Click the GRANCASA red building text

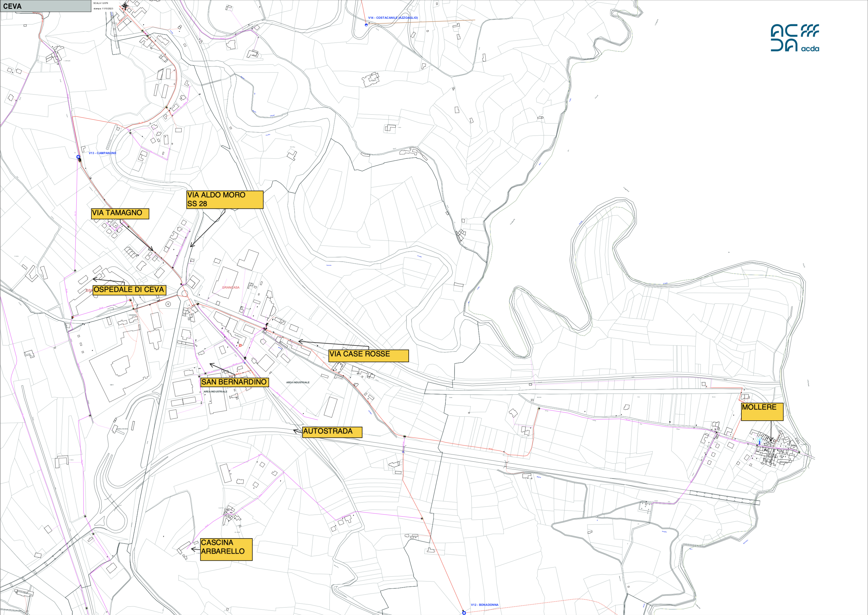click(231, 287)
